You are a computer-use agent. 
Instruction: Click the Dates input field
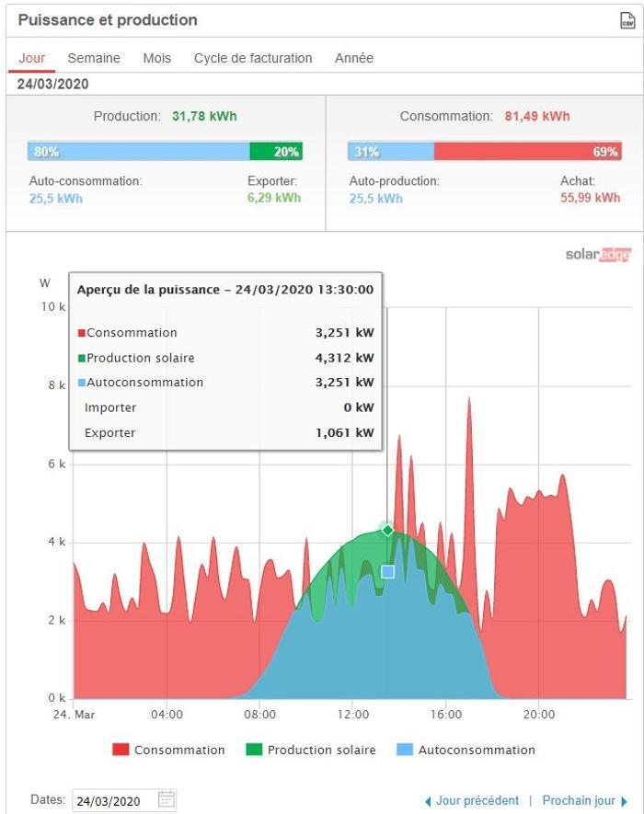point(124,800)
